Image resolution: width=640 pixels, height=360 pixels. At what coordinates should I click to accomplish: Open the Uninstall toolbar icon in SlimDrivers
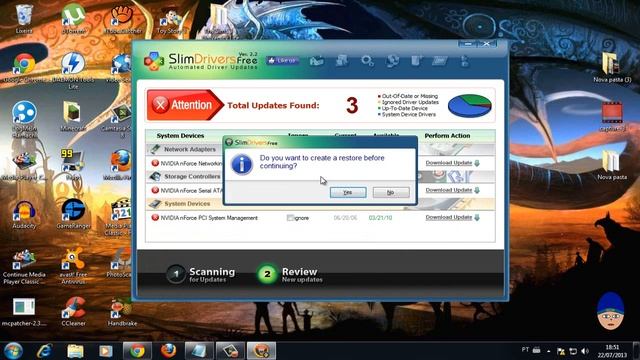pos(416,61)
